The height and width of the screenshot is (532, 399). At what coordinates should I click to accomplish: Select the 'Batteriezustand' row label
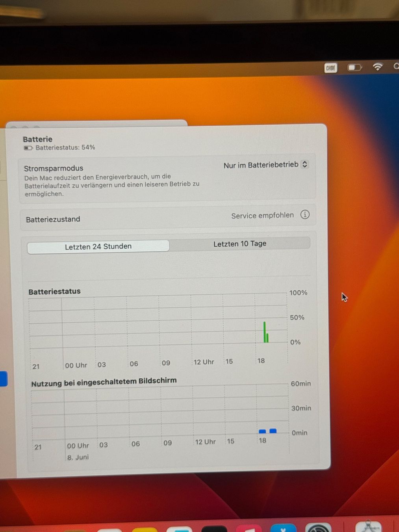point(53,219)
